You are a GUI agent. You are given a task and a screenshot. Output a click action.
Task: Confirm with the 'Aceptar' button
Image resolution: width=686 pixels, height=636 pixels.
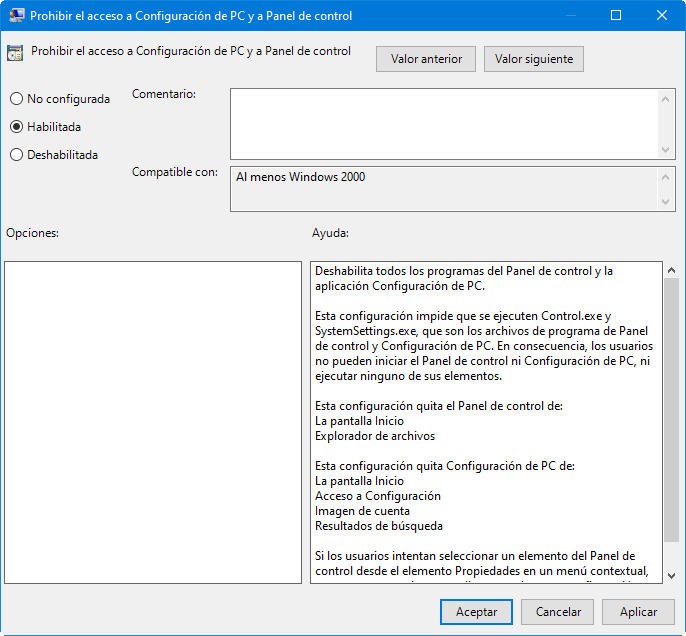[x=476, y=612]
